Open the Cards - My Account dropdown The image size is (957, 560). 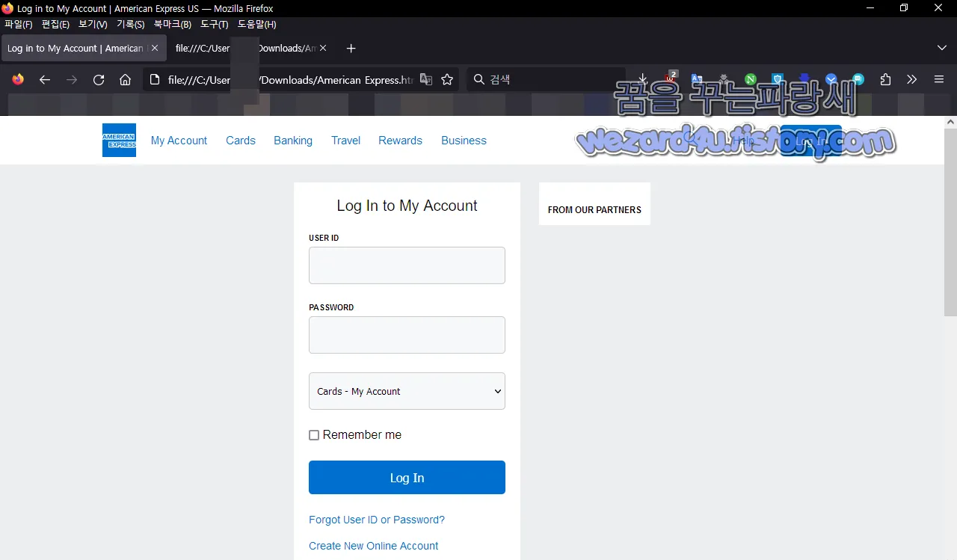click(x=407, y=391)
